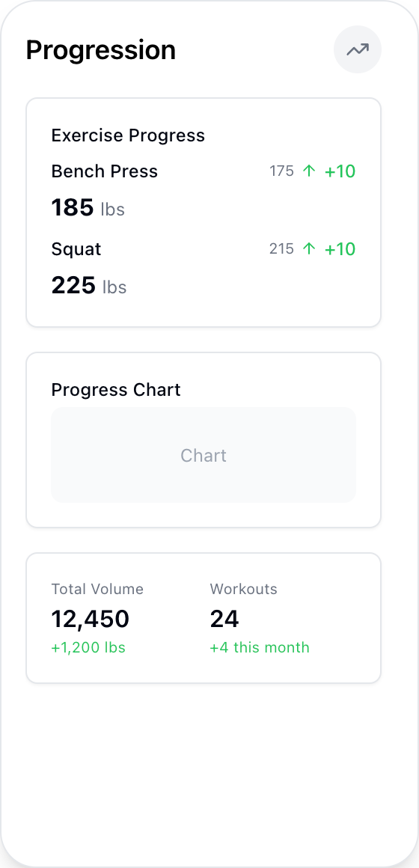Image resolution: width=419 pixels, height=868 pixels.
Task: Click the Total Volume label
Action: [97, 589]
